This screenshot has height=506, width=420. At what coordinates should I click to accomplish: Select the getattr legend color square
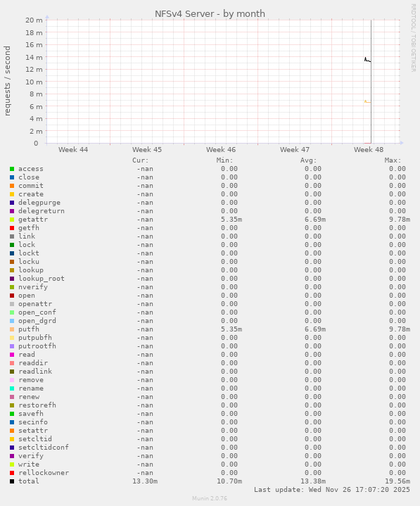(12, 220)
